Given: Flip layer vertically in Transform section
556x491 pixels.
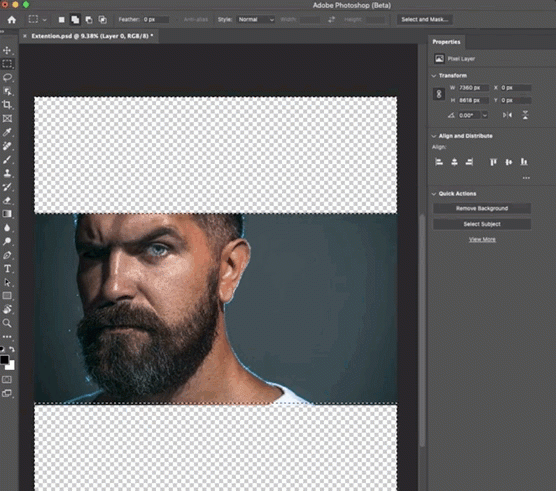Looking at the screenshot, I should point(525,115).
